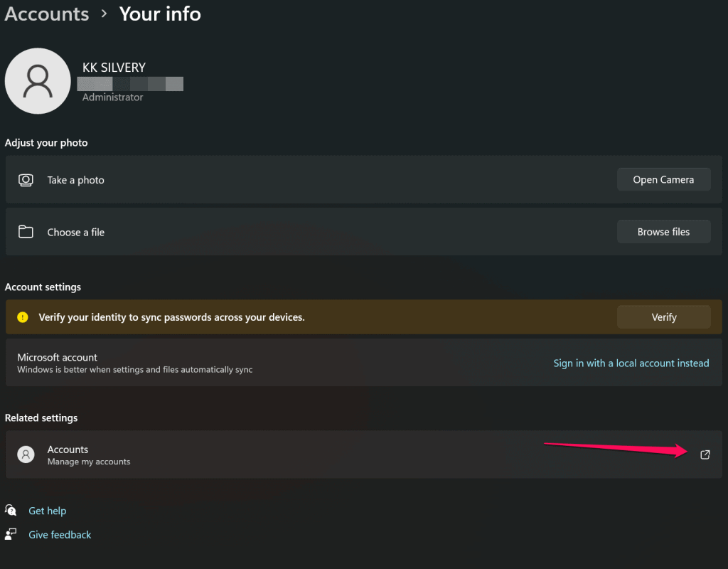Select the Your info breadcrumb title
728x569 pixels.
(160, 14)
